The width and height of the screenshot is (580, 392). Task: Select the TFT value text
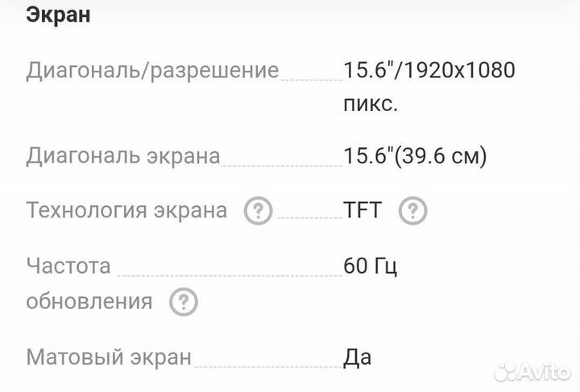tap(362, 211)
